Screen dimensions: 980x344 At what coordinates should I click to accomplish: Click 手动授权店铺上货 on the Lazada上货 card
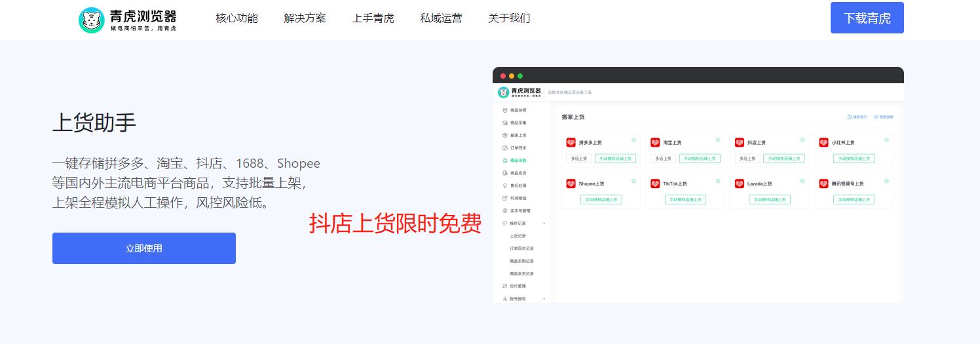[770, 200]
